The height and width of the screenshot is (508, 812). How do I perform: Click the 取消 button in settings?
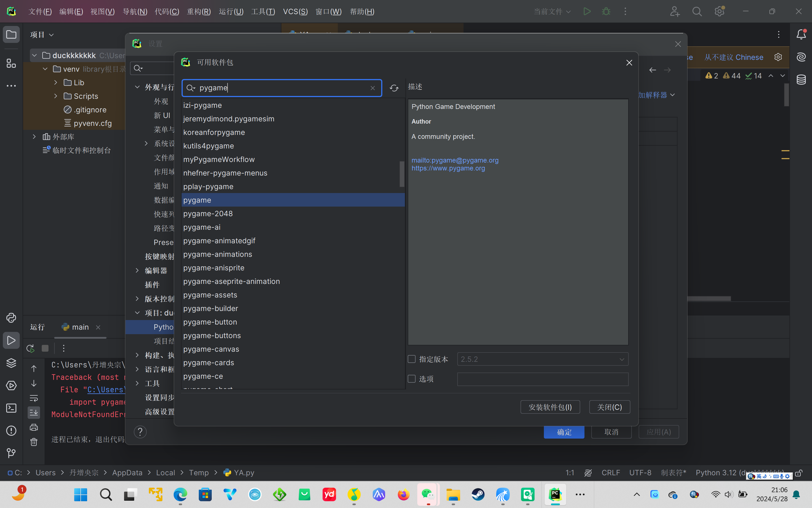click(x=611, y=432)
